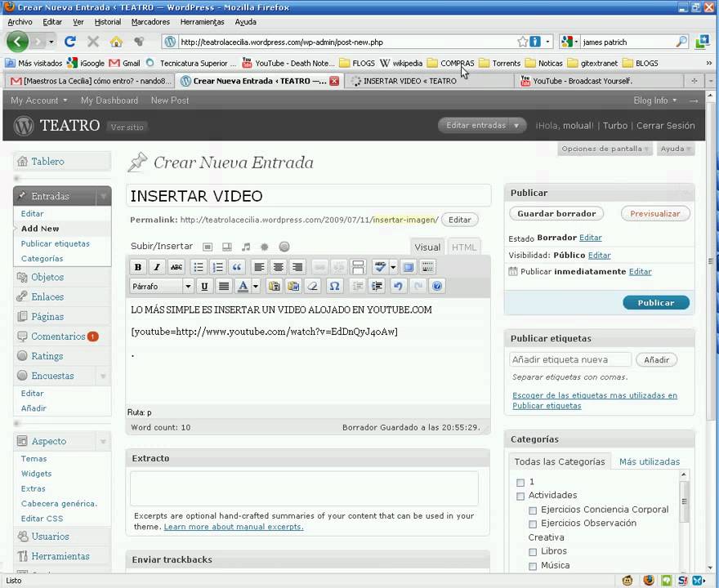719x588 pixels.
Task: Check the Música category
Action: (533, 567)
